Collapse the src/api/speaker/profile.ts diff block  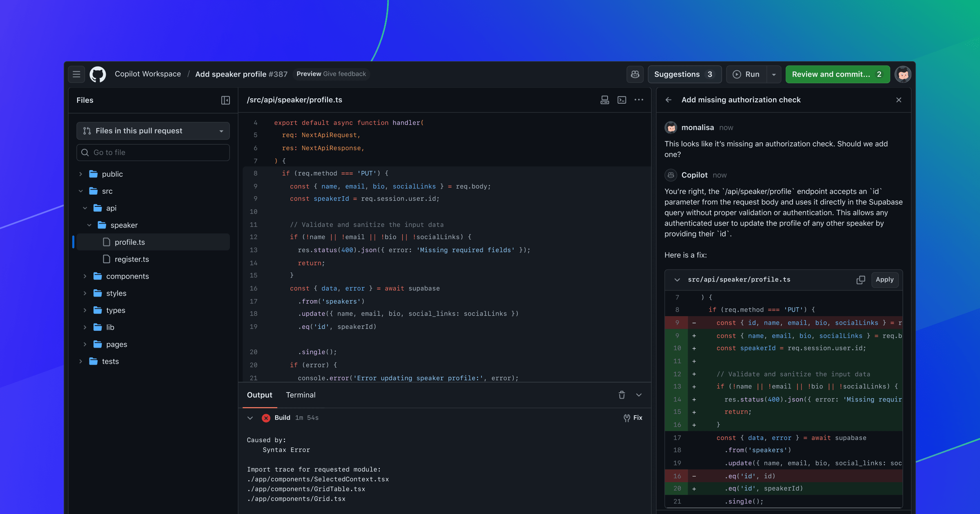(x=677, y=280)
